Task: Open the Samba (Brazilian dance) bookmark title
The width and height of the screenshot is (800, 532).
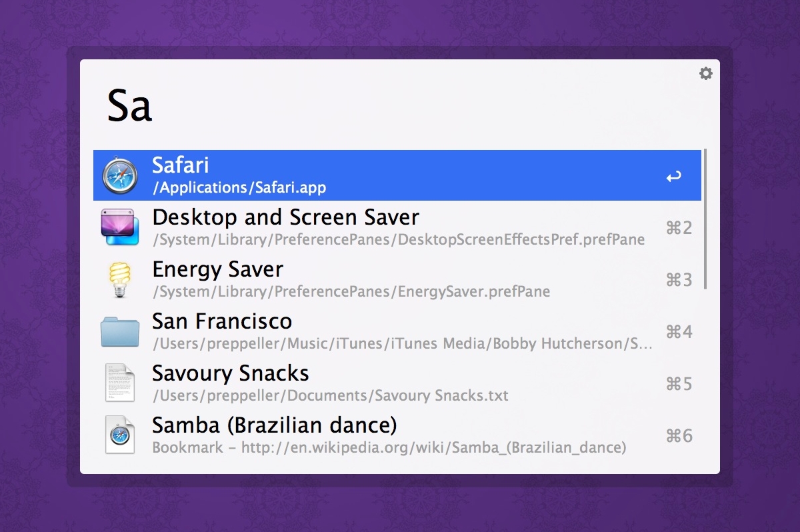Action: pos(274,425)
